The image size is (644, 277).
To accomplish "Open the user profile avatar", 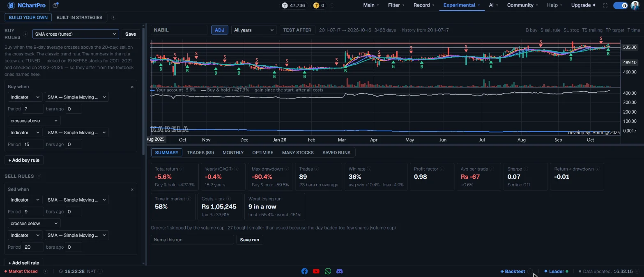I will [635, 5].
